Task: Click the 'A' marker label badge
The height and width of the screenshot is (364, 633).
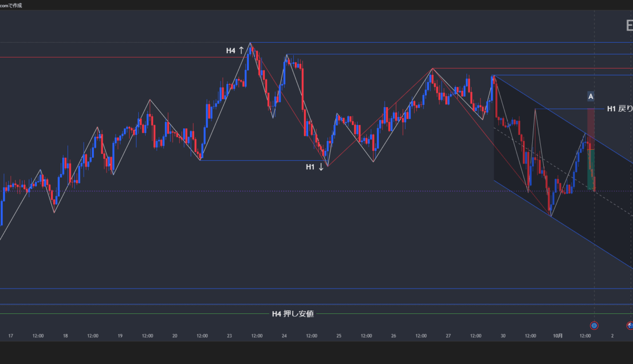Action: 591,96
